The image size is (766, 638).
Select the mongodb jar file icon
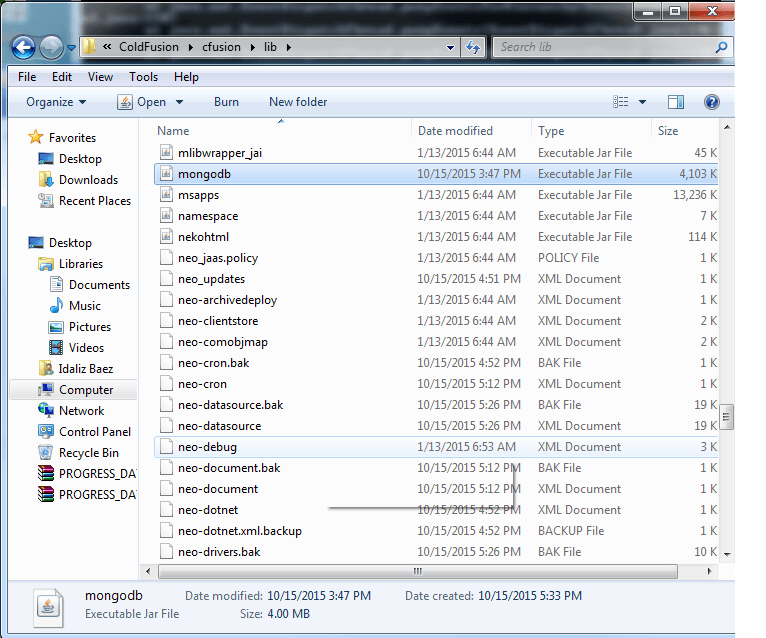167,174
